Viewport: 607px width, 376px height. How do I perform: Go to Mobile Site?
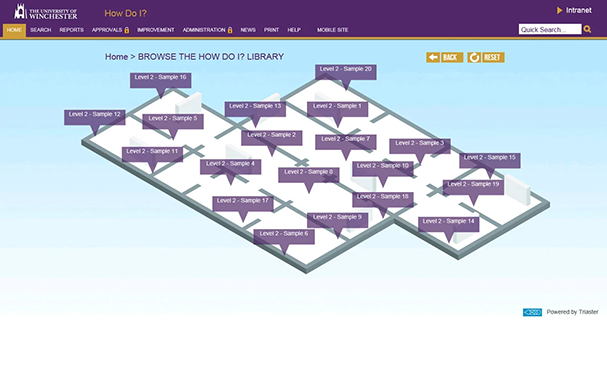point(333,30)
